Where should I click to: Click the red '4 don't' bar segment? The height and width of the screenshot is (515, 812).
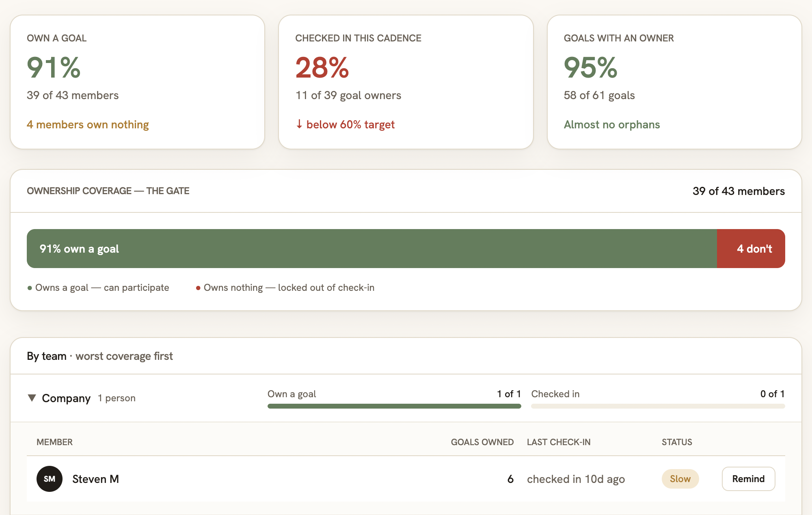[x=751, y=249]
